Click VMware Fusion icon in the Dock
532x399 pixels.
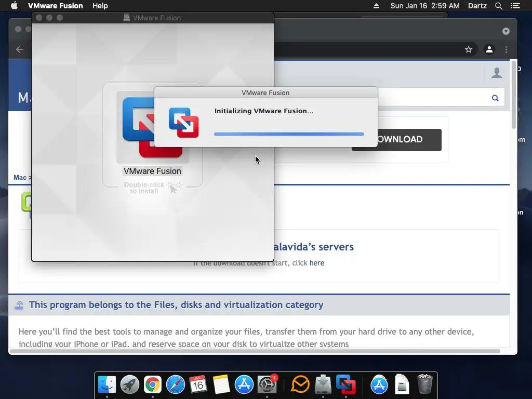point(345,384)
